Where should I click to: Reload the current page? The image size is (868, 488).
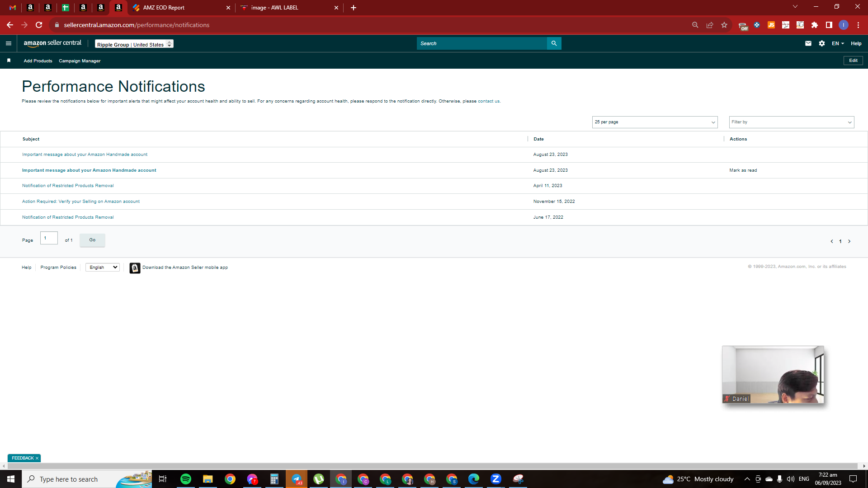point(39,25)
